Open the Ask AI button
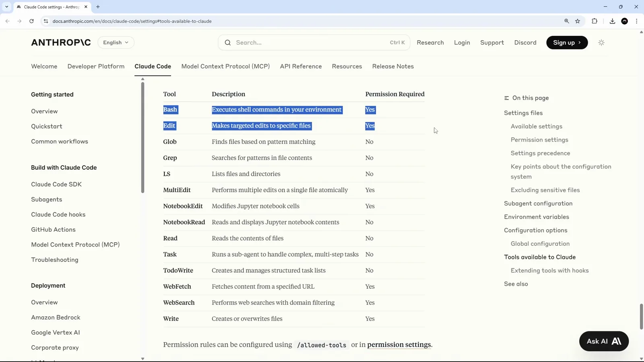Image resolution: width=644 pixels, height=362 pixels. point(604,341)
